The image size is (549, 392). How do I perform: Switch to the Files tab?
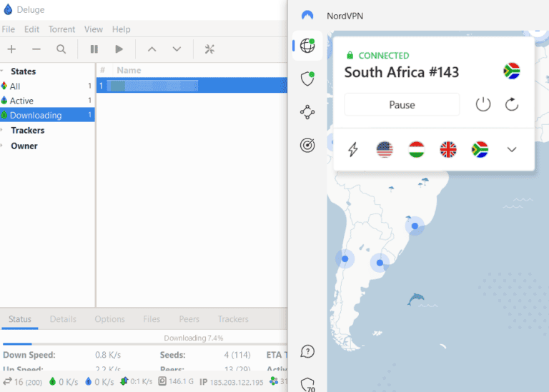(x=152, y=319)
